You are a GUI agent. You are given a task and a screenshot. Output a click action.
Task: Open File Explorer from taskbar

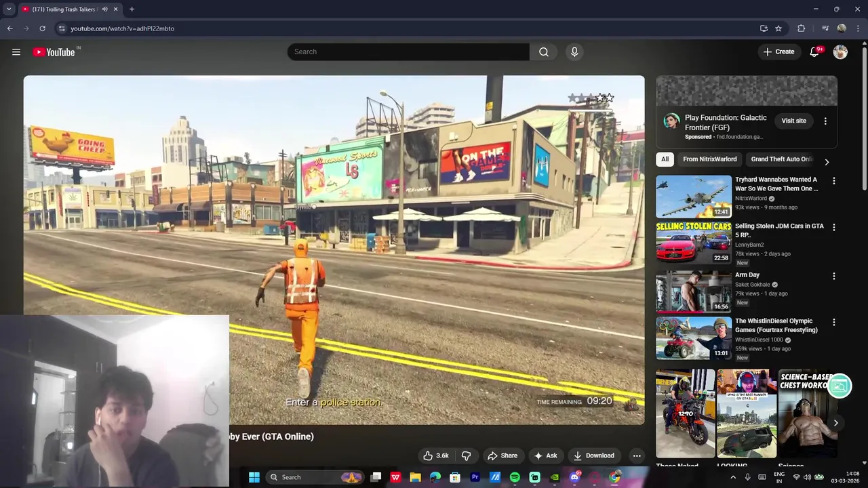[415, 477]
